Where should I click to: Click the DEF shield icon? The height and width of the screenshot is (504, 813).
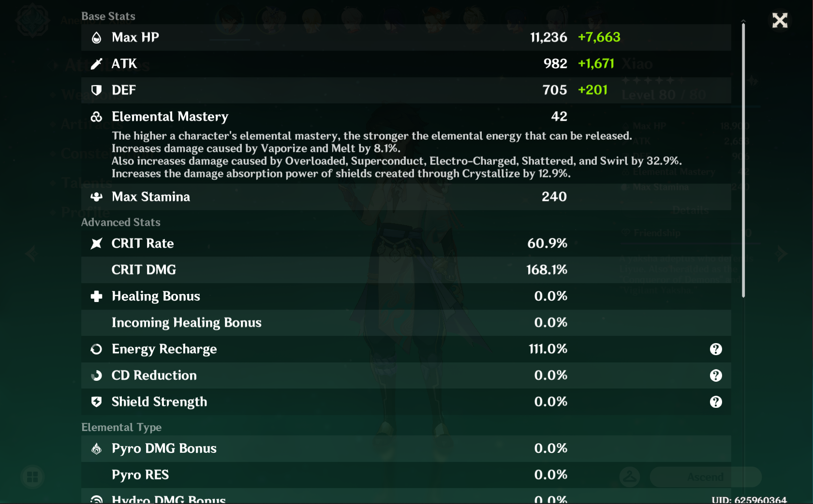(x=96, y=90)
